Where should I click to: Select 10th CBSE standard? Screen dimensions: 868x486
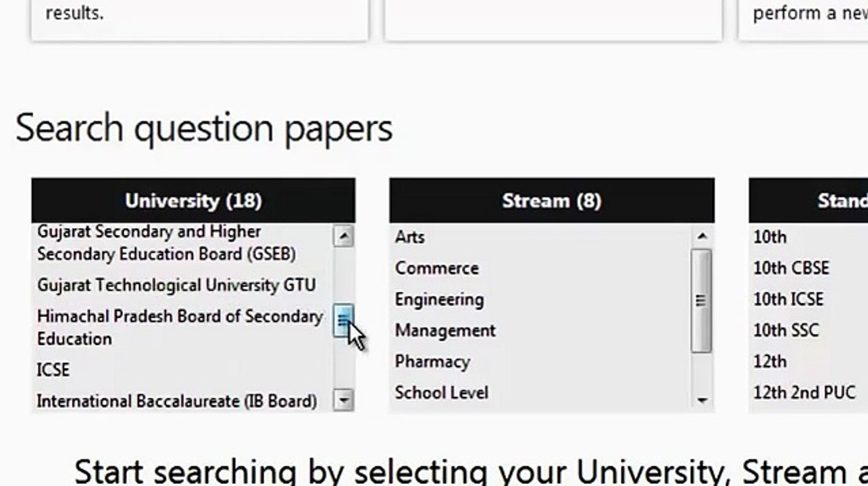click(x=791, y=268)
